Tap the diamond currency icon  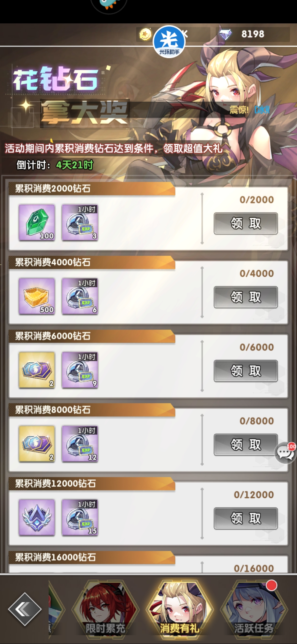coord(226,34)
